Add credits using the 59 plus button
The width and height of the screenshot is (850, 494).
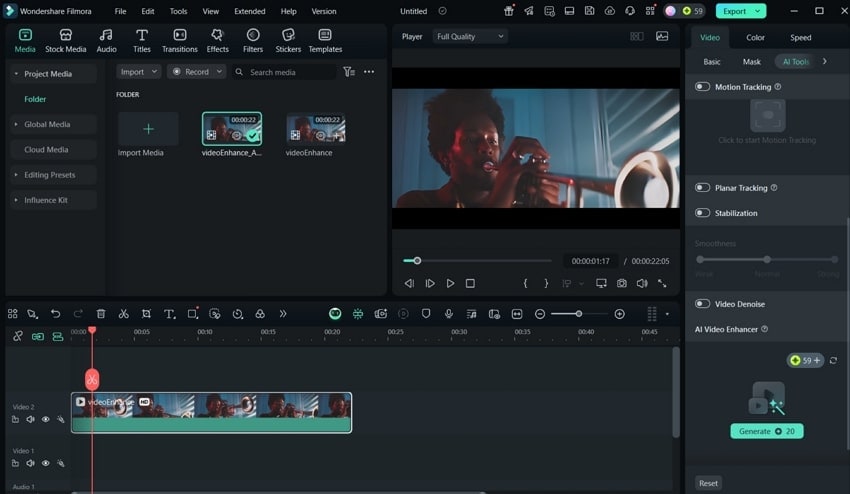[x=805, y=360]
